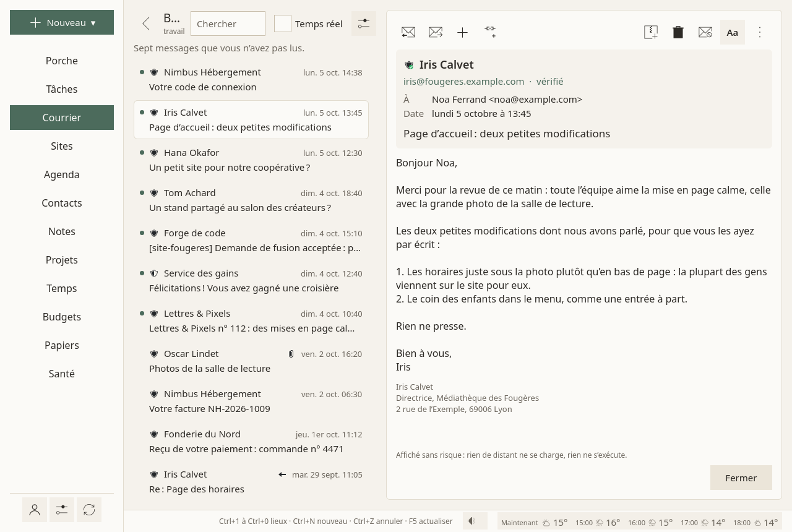Viewport: 792px width, 532px height.
Task: Click the Fermer button
Action: 741,478
